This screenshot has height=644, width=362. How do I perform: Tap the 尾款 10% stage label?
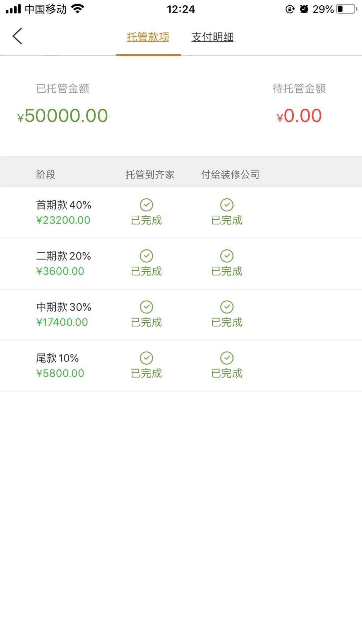[x=57, y=358]
